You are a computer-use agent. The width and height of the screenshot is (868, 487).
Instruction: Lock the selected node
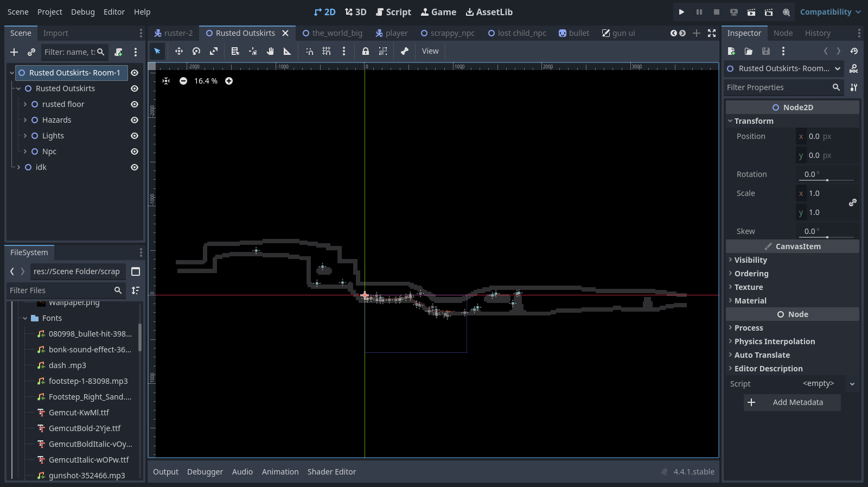coord(366,51)
